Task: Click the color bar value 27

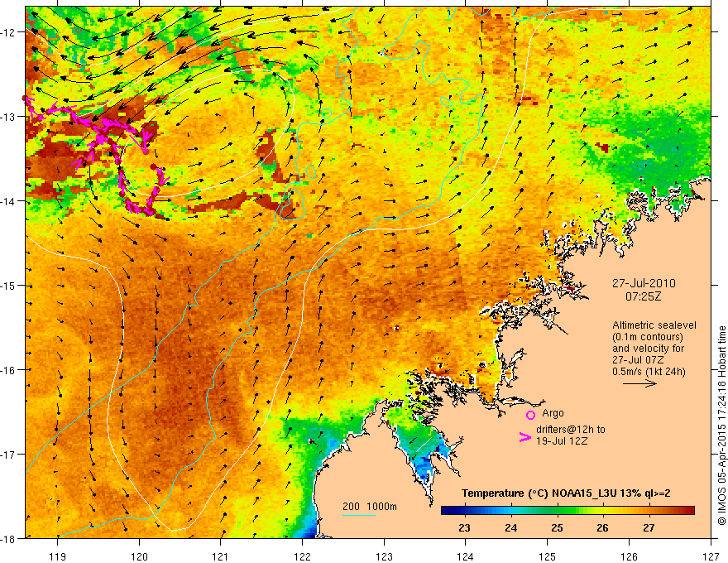Action: click(649, 528)
